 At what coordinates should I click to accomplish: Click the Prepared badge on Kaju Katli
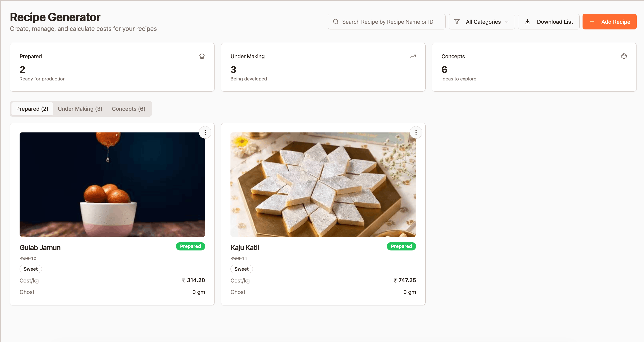pos(401,246)
